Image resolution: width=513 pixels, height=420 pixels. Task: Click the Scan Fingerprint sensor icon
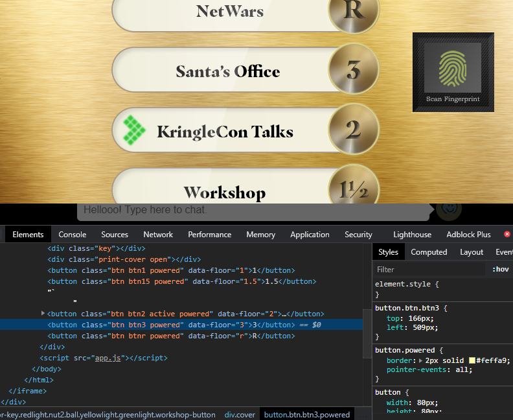[453, 69]
